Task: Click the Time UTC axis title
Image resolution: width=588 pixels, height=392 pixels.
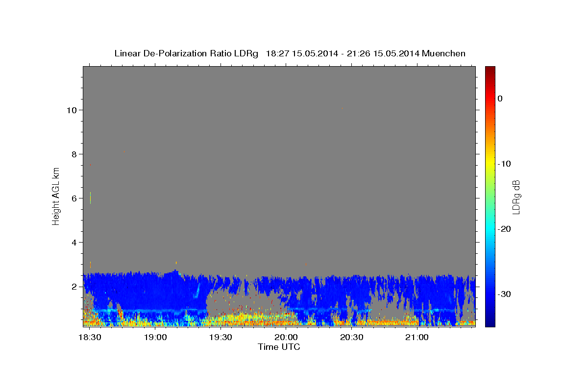Action: click(x=279, y=347)
